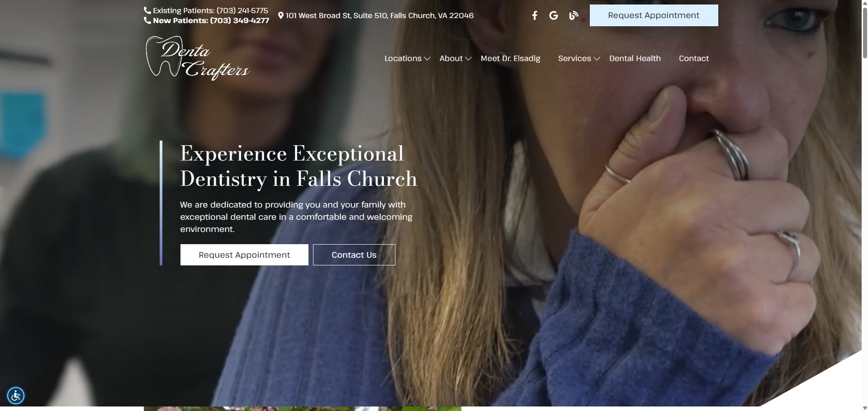Open the 101 West Broad St address link
Screen dimensions: 868x411
pos(379,16)
